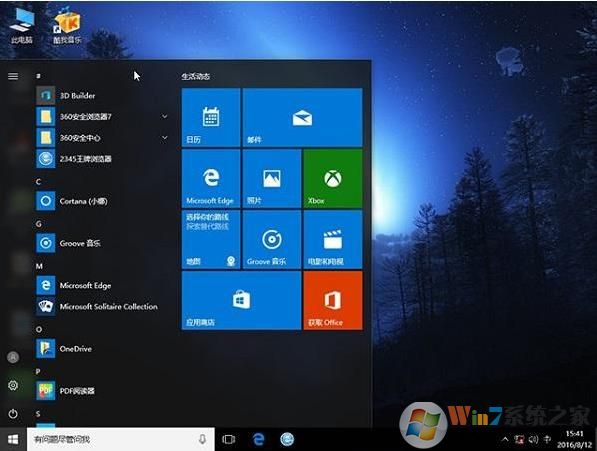This screenshot has height=451, width=597.
Task: Activate Cortana microphone icon
Action: coord(202,440)
